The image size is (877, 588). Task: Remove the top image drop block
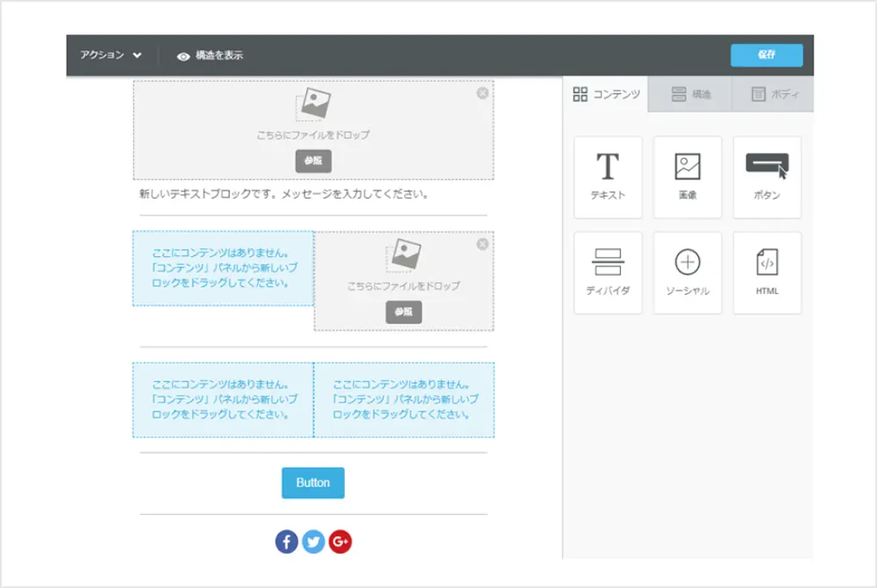point(482,93)
